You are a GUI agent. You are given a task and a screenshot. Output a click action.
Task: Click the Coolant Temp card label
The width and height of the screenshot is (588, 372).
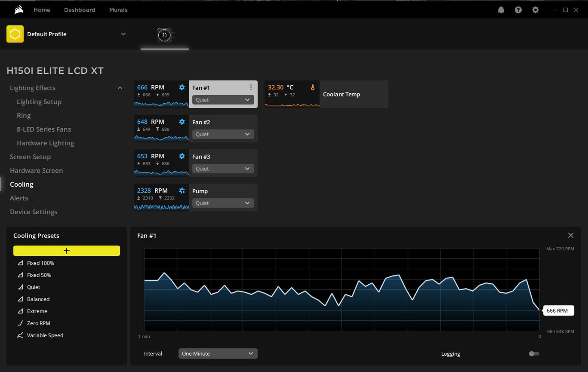tap(342, 94)
